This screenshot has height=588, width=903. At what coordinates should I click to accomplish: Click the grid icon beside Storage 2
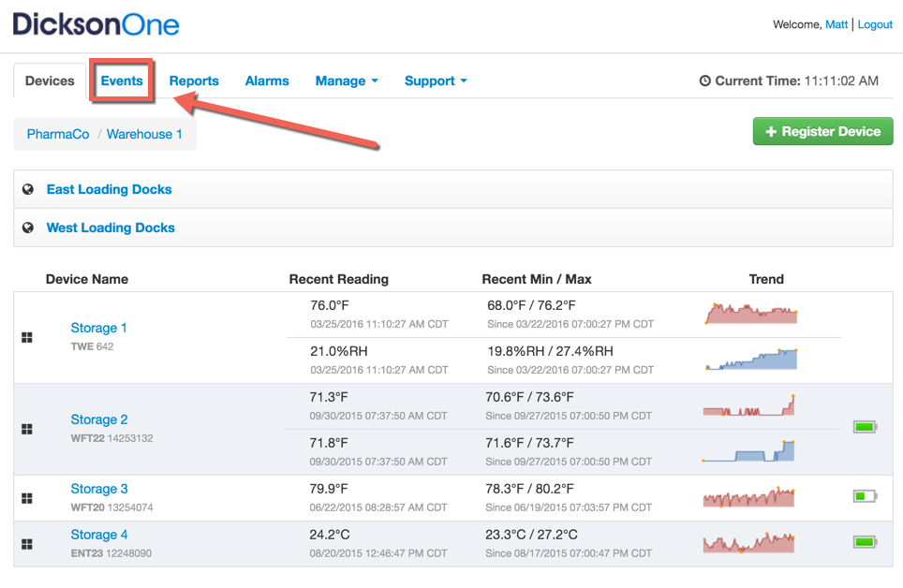point(27,429)
